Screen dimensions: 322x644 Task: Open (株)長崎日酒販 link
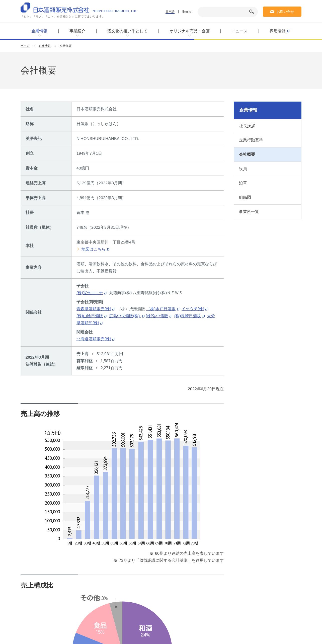coord(188,316)
